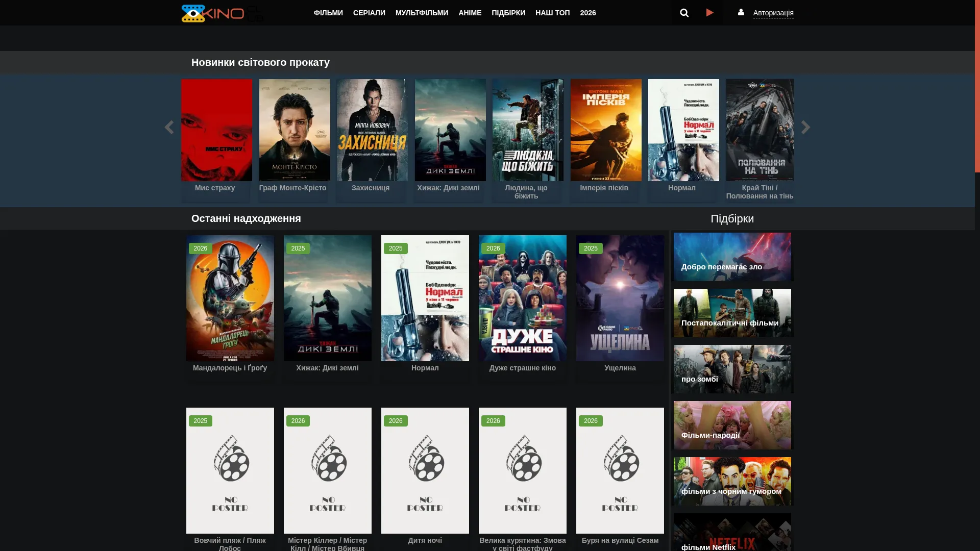Image resolution: width=980 pixels, height=551 pixels.
Task: Open the Фільми-пародії collection
Action: click(732, 425)
